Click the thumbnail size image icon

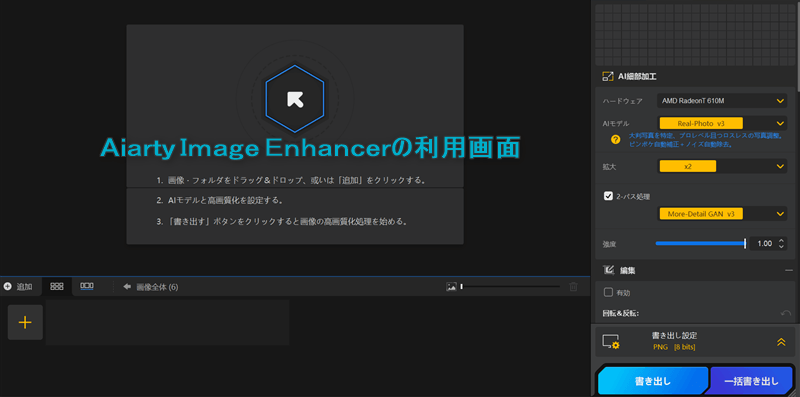[x=451, y=287]
